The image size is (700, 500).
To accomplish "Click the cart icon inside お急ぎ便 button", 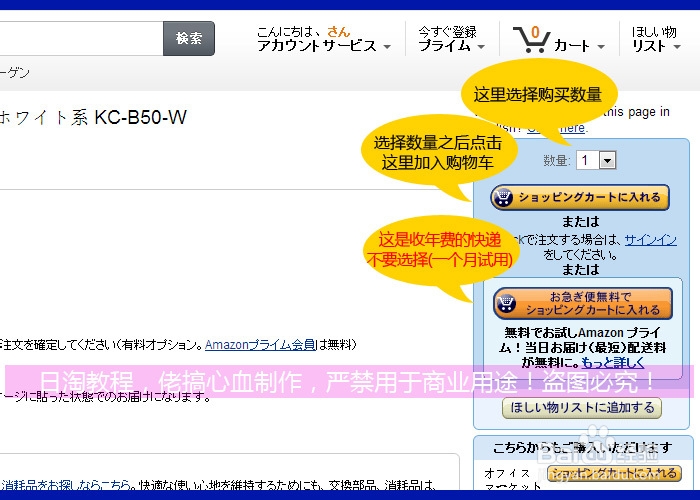I will (x=507, y=304).
